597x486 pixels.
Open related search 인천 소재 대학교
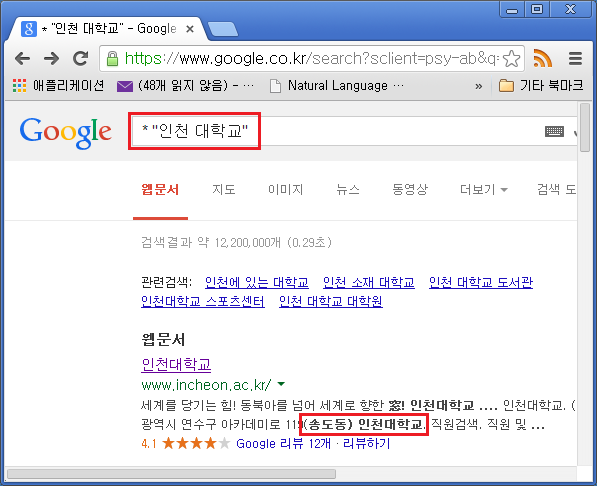pyautogui.click(x=369, y=282)
